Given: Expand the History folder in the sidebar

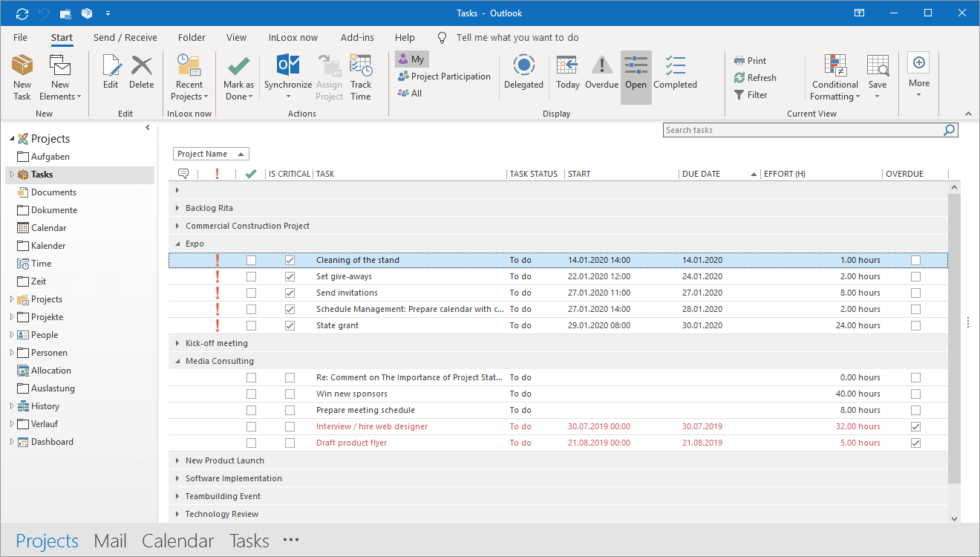Looking at the screenshot, I should coord(12,406).
